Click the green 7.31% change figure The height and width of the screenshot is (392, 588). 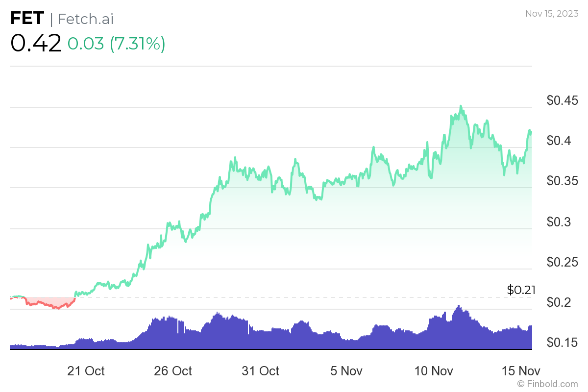pos(137,44)
